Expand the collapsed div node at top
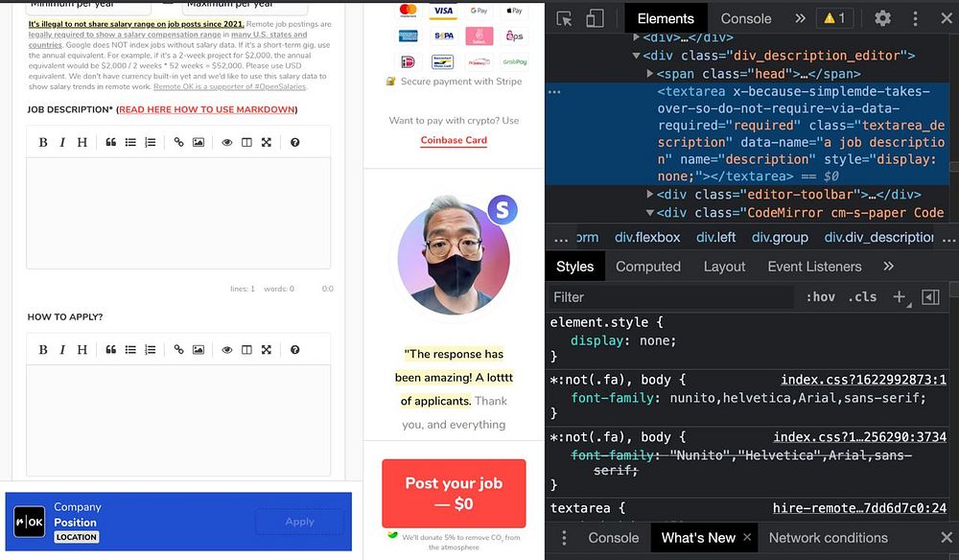The image size is (959, 560). (636, 37)
